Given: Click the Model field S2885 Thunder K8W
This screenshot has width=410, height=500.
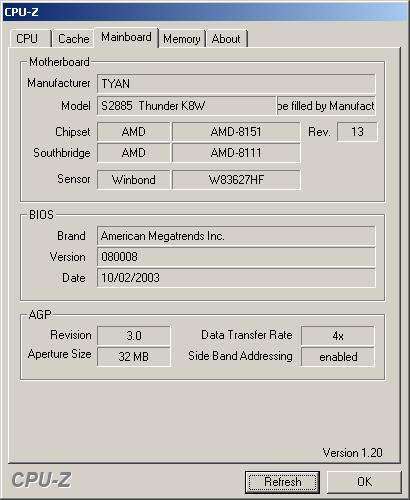Looking at the screenshot, I should pyautogui.click(x=187, y=106).
